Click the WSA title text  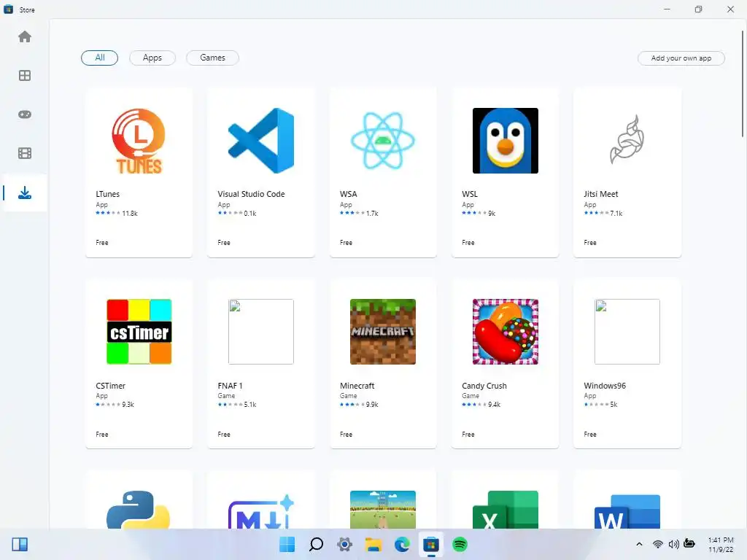coord(348,194)
